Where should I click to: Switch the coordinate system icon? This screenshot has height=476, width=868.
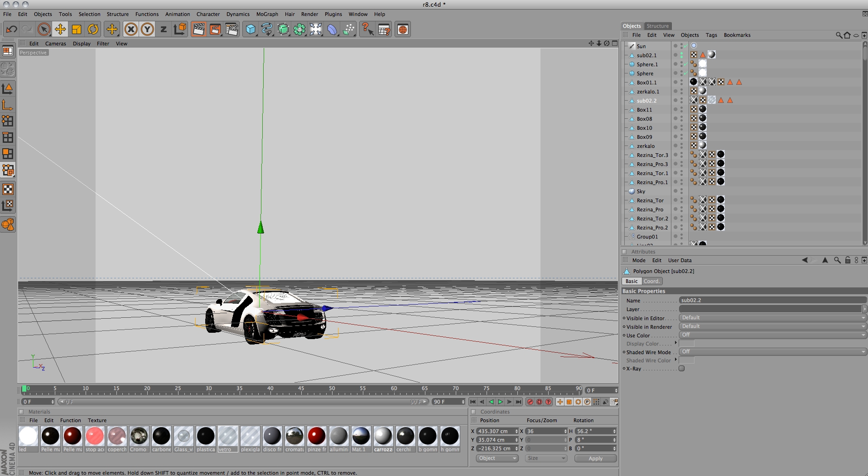click(x=180, y=29)
